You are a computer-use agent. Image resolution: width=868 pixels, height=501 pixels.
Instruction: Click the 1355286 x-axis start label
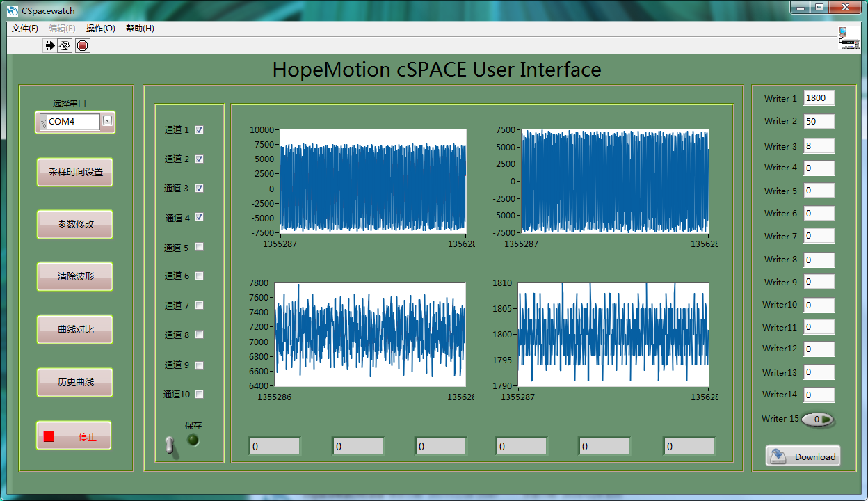pos(275,397)
